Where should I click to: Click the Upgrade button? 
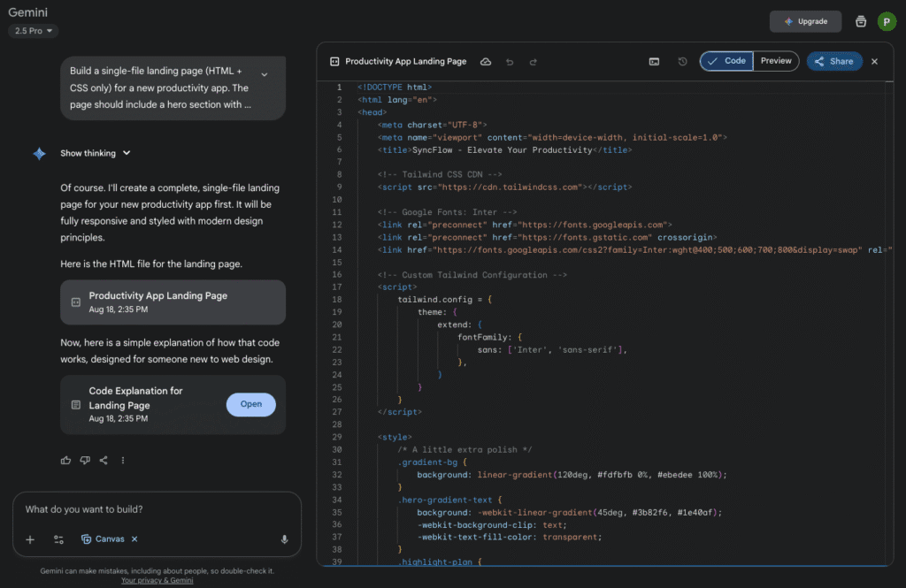(x=805, y=20)
